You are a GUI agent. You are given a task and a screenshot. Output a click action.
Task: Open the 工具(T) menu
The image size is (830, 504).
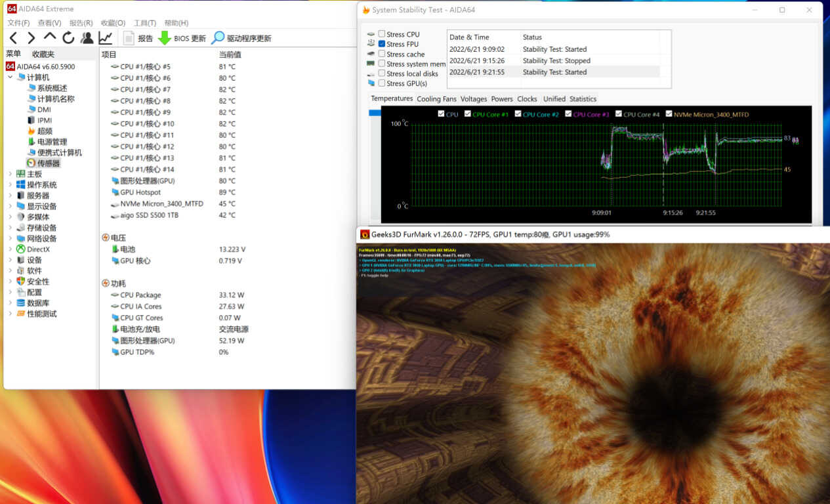[144, 23]
